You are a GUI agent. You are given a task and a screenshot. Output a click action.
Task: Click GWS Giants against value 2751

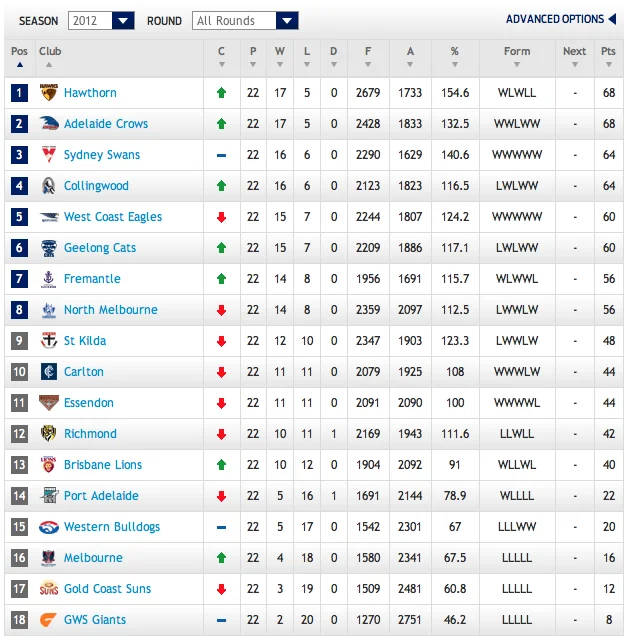click(x=410, y=620)
